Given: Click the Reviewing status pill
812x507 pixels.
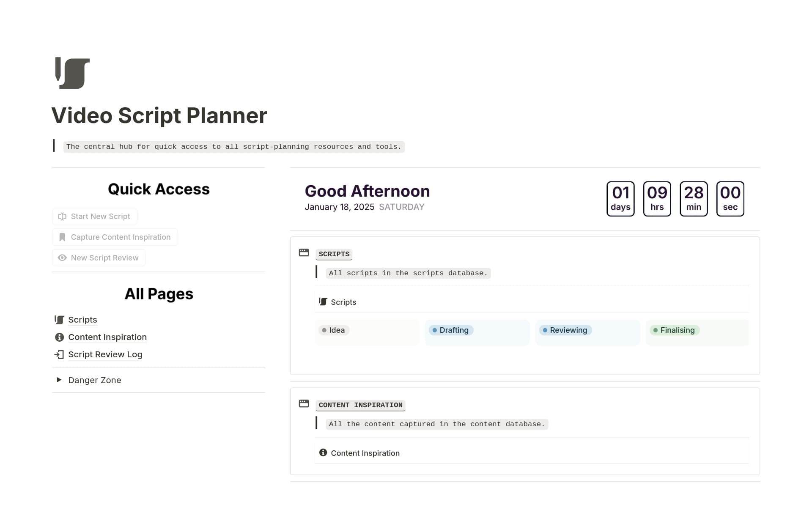Looking at the screenshot, I should [x=565, y=330].
